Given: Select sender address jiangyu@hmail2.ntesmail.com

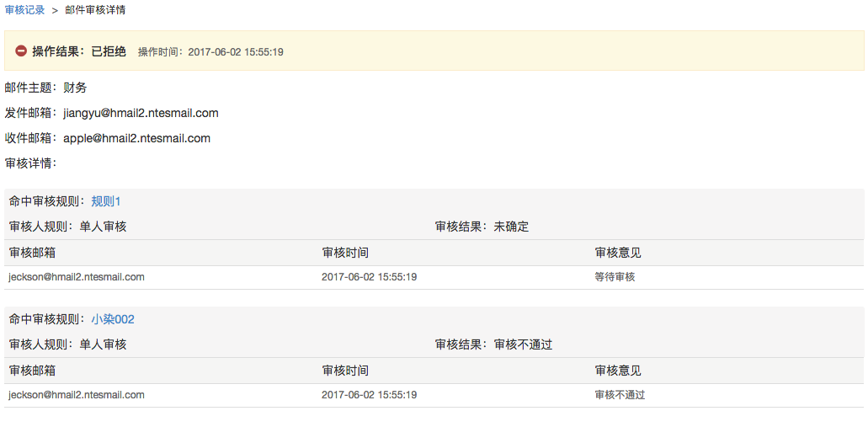Looking at the screenshot, I should [x=141, y=113].
